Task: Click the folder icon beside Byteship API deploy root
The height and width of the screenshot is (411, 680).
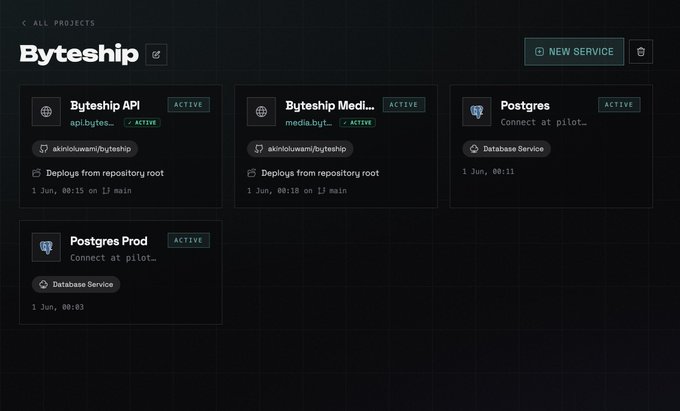Action: (36, 173)
